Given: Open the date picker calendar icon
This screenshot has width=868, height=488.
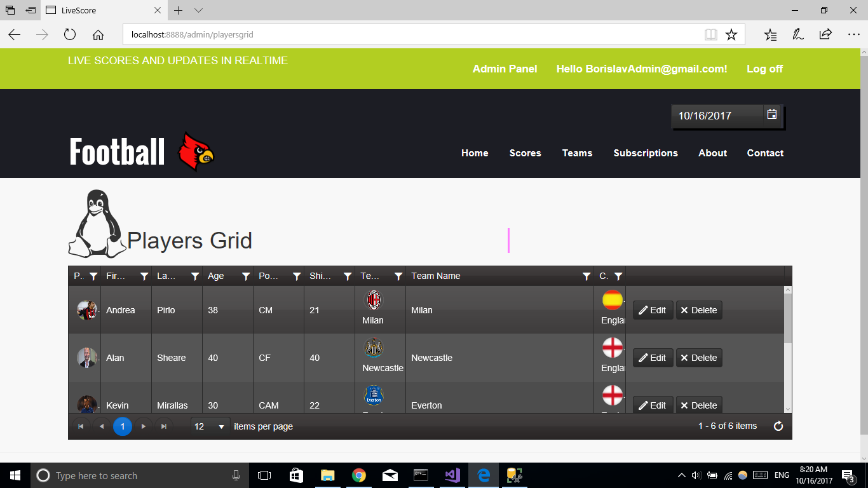Looking at the screenshot, I should (772, 114).
